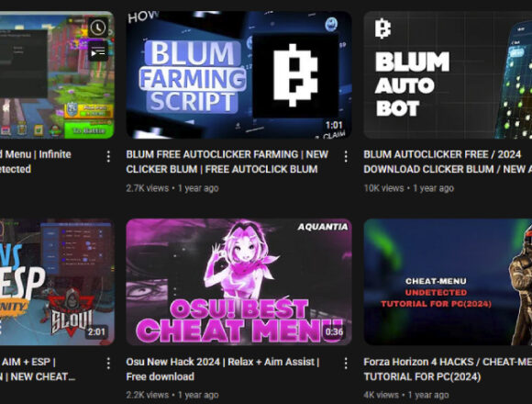Viewport: 532px width, 404px height.
Task: Click the Menu | Infinite video title
Action: [35, 162]
